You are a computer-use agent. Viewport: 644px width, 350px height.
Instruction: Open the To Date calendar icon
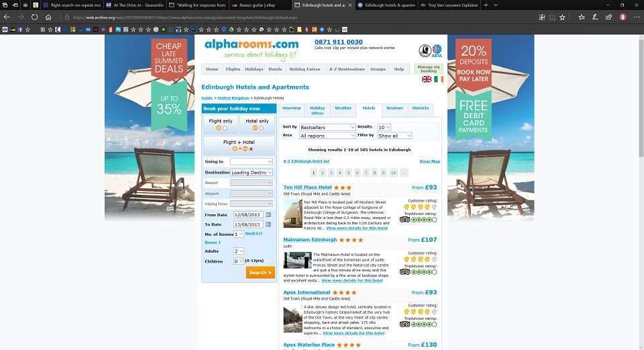tap(268, 224)
